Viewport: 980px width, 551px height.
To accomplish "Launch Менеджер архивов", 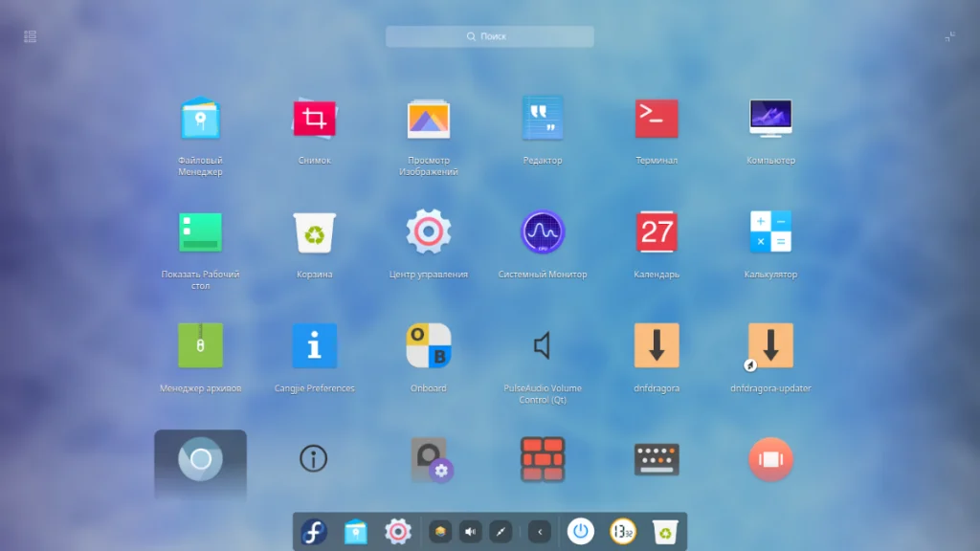I will [x=200, y=345].
